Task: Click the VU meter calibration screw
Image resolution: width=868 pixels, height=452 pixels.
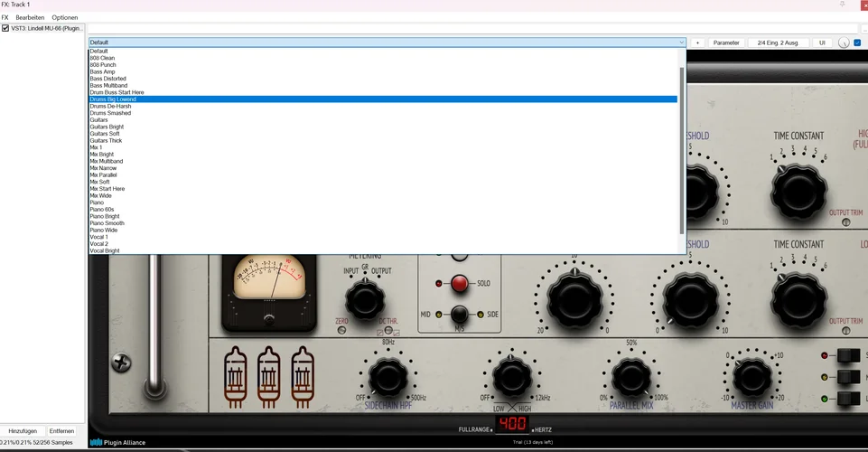Action: click(x=269, y=320)
